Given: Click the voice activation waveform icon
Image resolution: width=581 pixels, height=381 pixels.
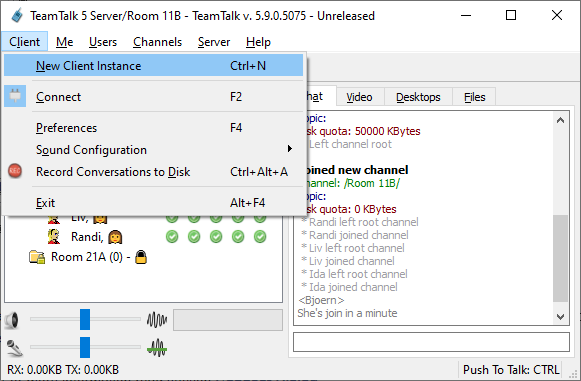Looking at the screenshot, I should [x=157, y=320].
